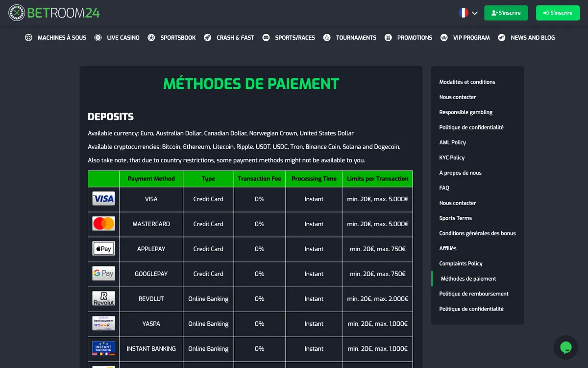Screen dimensions: 588x368
Task: Click the Betroom24 logo
Action: click(x=54, y=13)
